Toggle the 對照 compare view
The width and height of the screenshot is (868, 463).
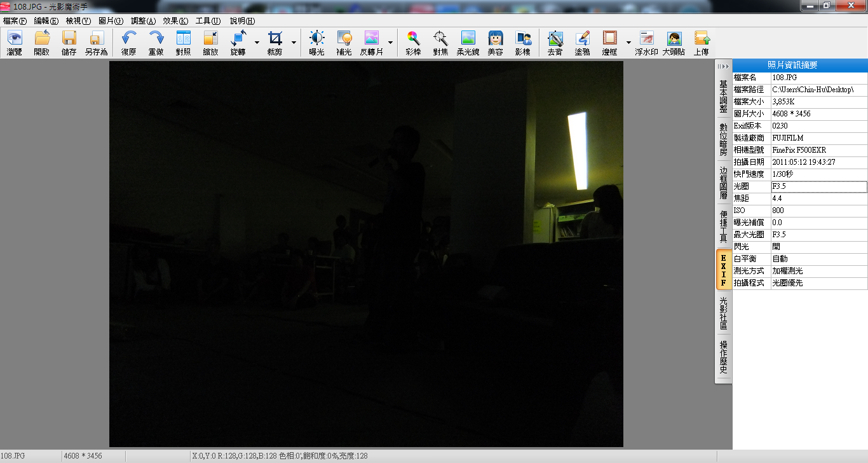click(x=184, y=43)
